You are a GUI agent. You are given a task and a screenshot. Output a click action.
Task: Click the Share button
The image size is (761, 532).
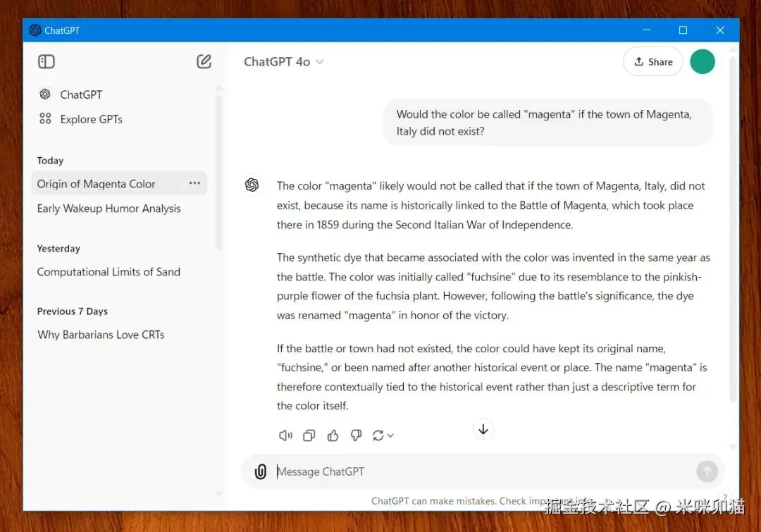click(x=652, y=61)
